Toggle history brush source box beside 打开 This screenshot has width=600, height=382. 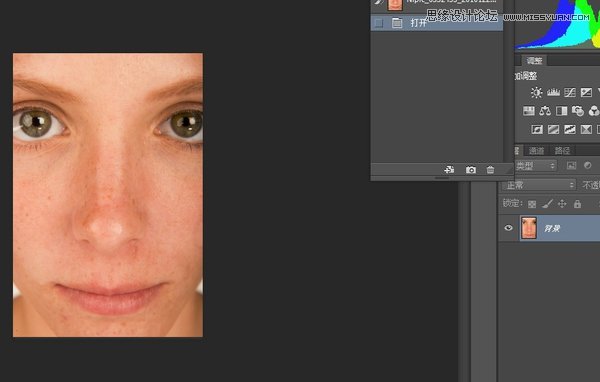[x=378, y=23]
